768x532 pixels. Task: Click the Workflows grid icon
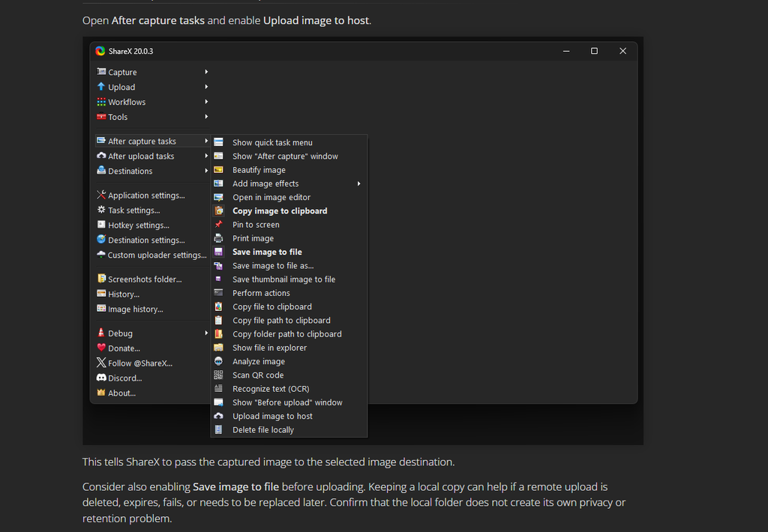pos(101,102)
